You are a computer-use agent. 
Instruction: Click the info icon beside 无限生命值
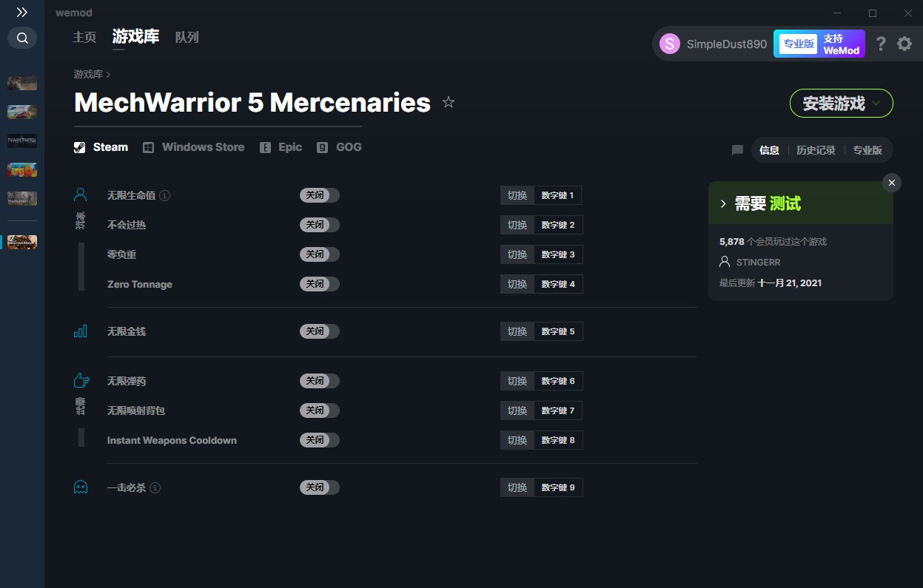click(x=165, y=196)
